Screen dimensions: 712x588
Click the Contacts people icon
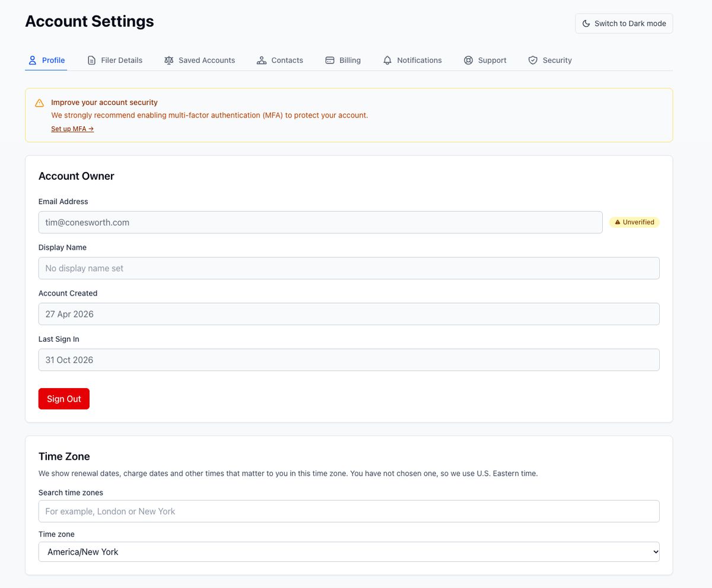[262, 60]
